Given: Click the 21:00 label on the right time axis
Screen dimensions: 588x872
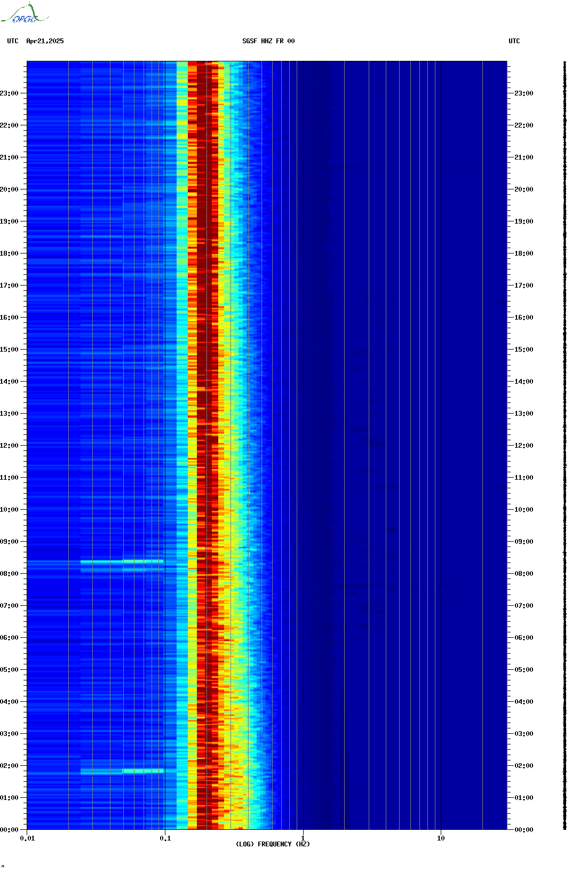Looking at the screenshot, I should (524, 157).
